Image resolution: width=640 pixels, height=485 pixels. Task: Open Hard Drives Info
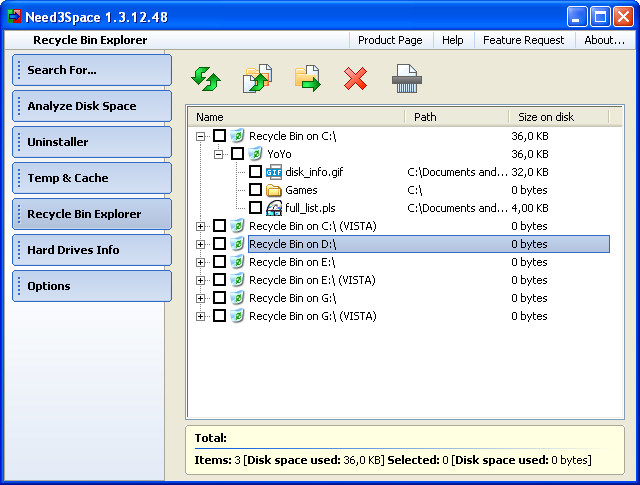coord(92,250)
